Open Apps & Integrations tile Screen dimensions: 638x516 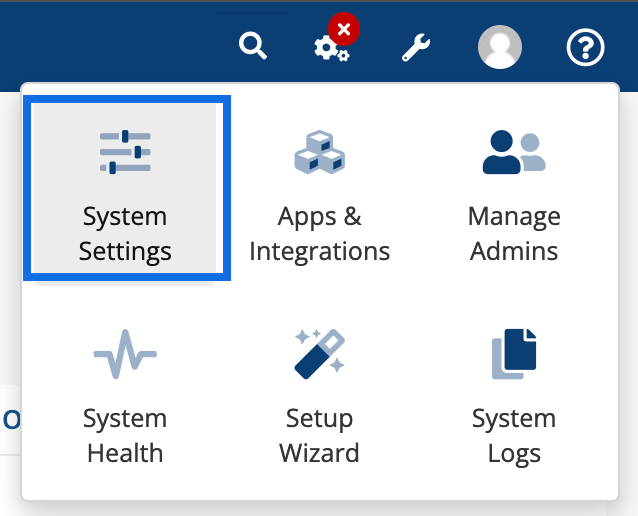point(320,195)
